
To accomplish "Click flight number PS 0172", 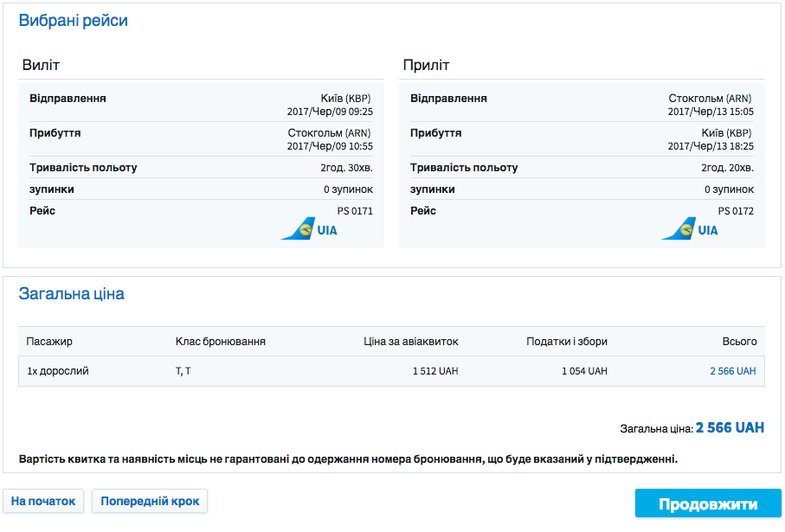I will [736, 211].
